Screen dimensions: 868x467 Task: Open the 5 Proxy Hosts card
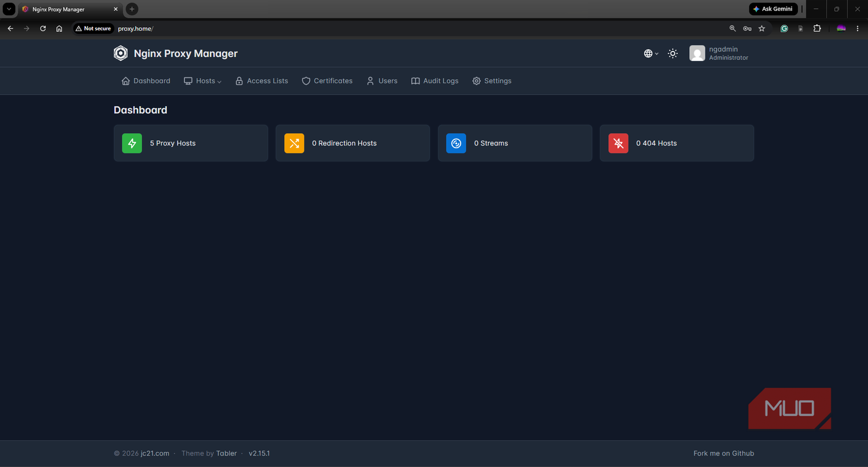[x=191, y=143]
